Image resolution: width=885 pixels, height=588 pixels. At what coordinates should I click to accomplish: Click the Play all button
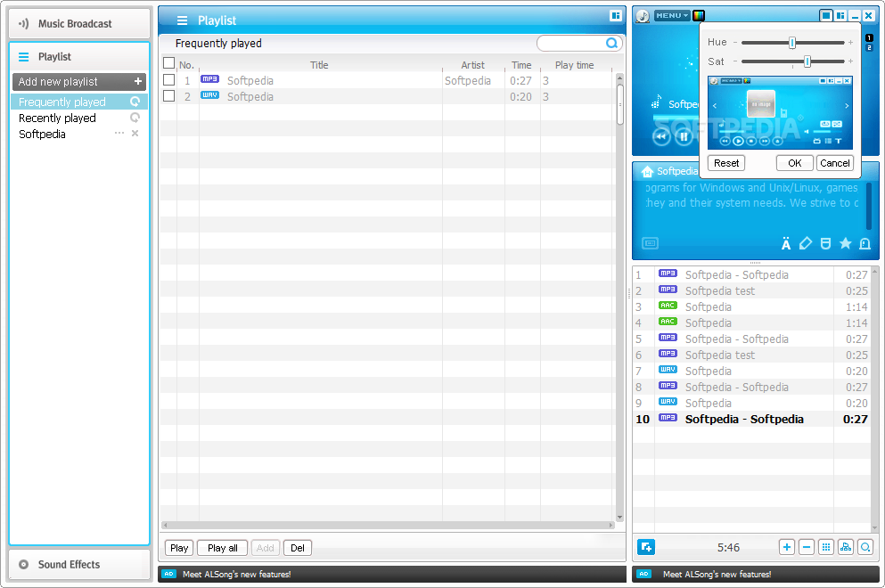pos(223,548)
